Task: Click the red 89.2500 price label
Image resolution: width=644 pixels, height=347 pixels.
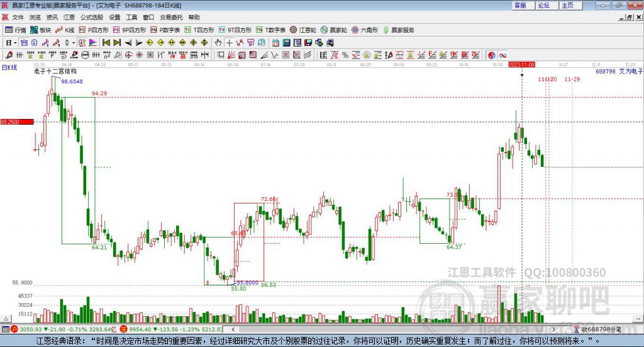Action: click(17, 122)
